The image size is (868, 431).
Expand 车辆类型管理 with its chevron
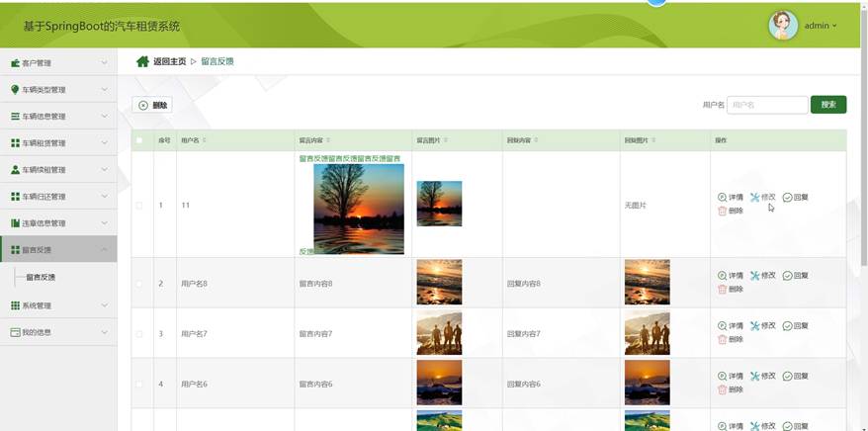(x=104, y=90)
